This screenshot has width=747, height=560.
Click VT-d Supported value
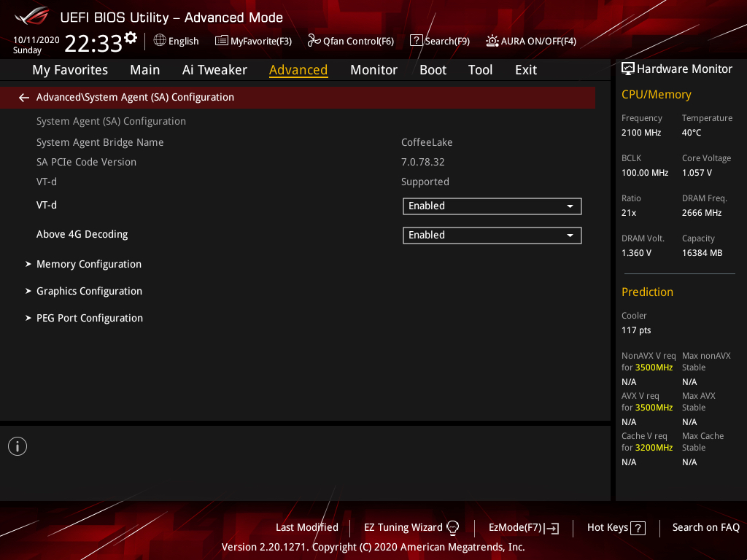coord(425,182)
